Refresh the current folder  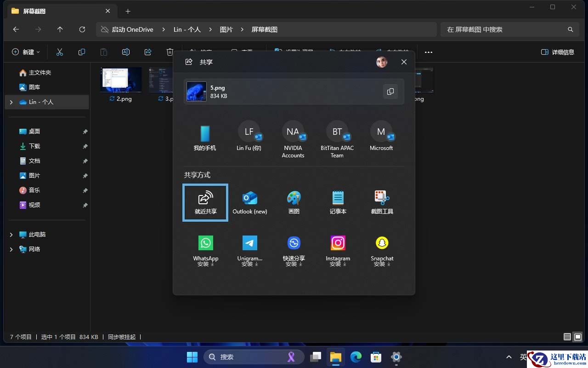coord(82,29)
